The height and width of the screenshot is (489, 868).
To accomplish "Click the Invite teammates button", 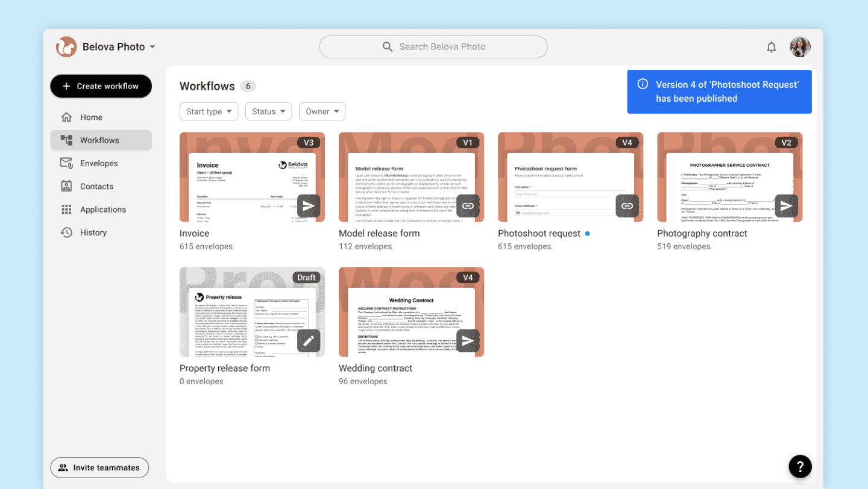I will tap(99, 467).
